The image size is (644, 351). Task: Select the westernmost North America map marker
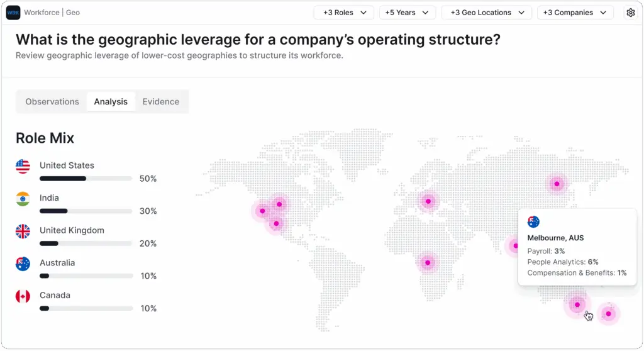[x=262, y=211]
